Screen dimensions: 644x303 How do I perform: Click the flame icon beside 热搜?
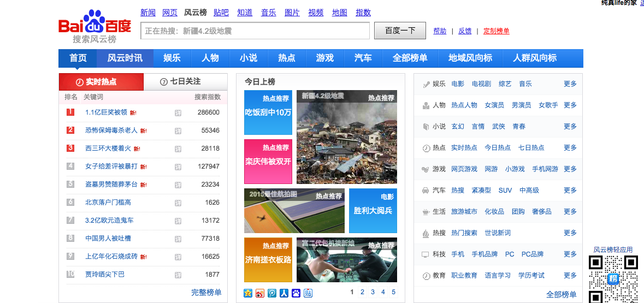point(426,234)
